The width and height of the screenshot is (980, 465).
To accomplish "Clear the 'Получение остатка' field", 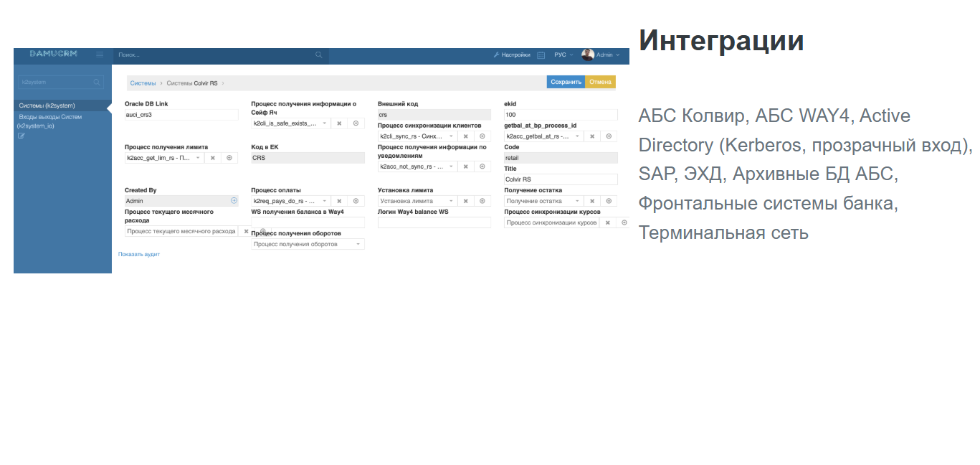I will coord(592,202).
